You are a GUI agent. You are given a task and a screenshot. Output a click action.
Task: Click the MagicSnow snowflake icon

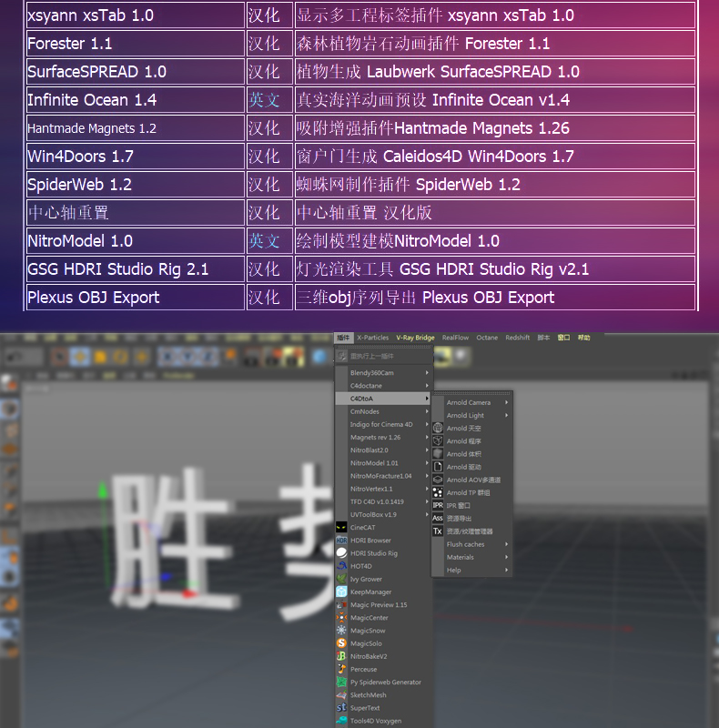click(x=341, y=631)
